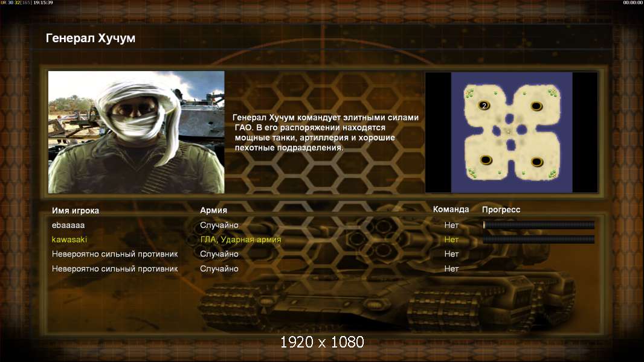Click loading progress bar for kawasaki

click(x=538, y=240)
